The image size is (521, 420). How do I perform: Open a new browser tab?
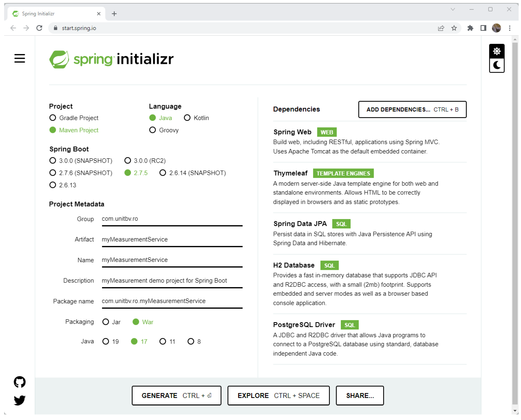(114, 14)
